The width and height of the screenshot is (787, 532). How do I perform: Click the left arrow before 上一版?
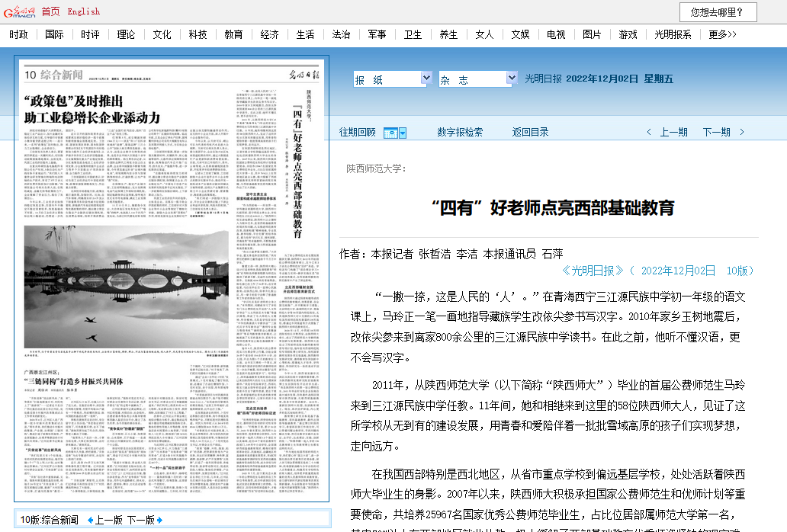90,520
